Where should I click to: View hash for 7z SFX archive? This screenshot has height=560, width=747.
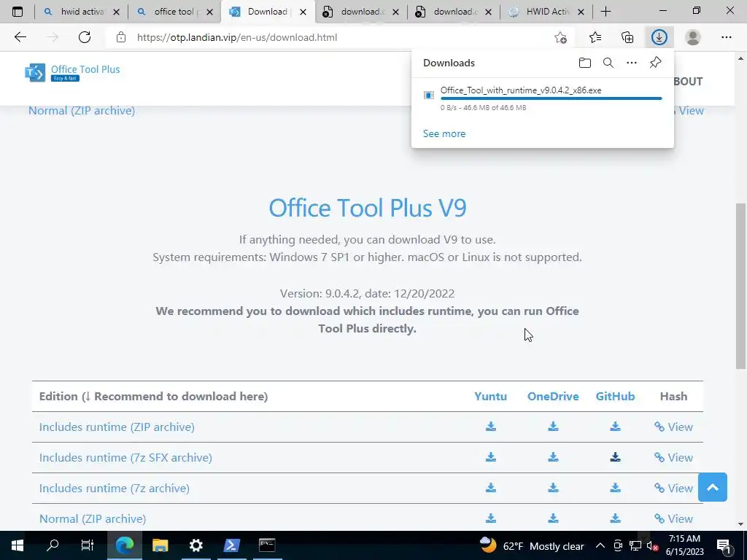pos(673,457)
